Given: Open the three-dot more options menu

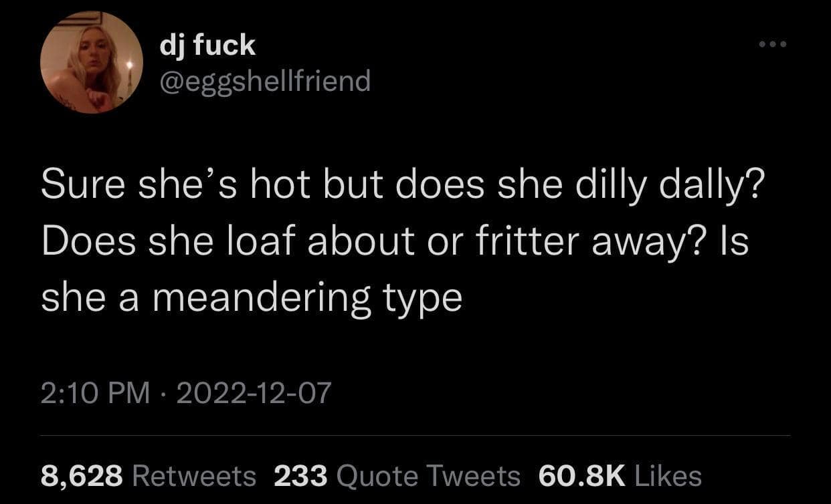Looking at the screenshot, I should coord(775,45).
